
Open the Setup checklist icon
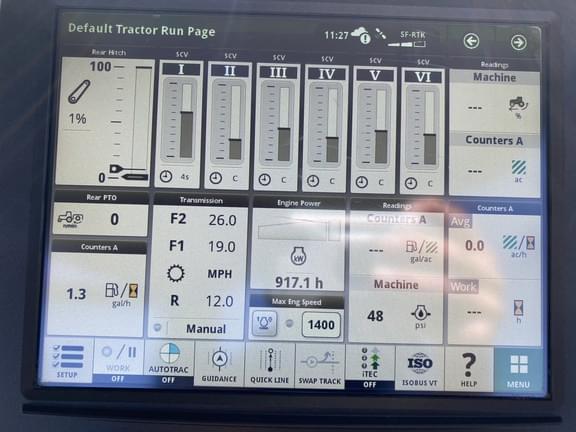coord(67,360)
